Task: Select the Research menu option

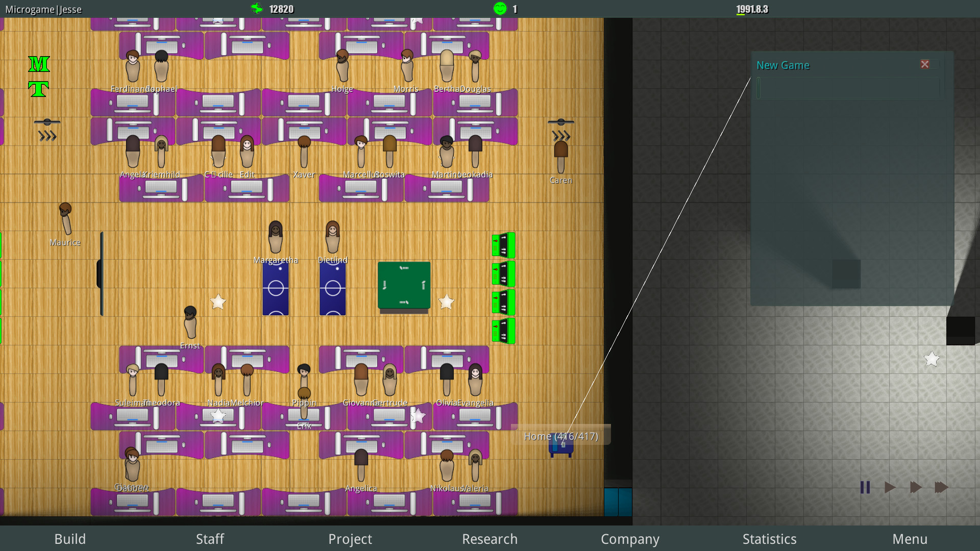Action: [490, 538]
